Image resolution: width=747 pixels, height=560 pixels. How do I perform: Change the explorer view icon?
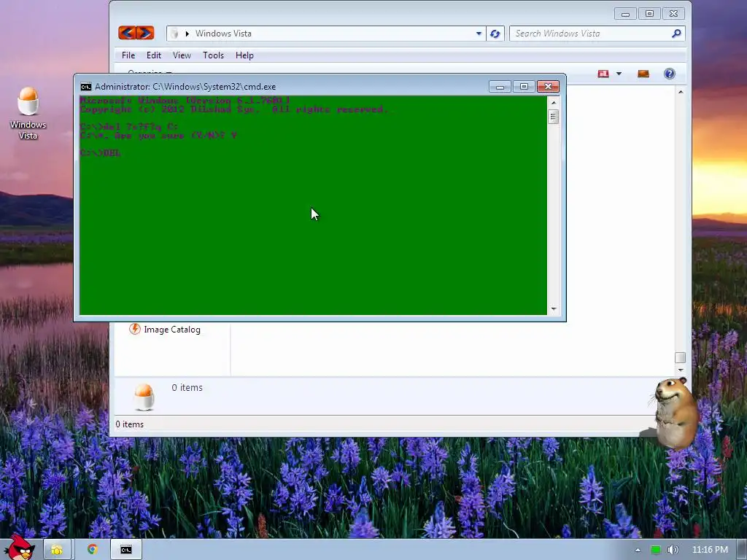[x=603, y=74]
